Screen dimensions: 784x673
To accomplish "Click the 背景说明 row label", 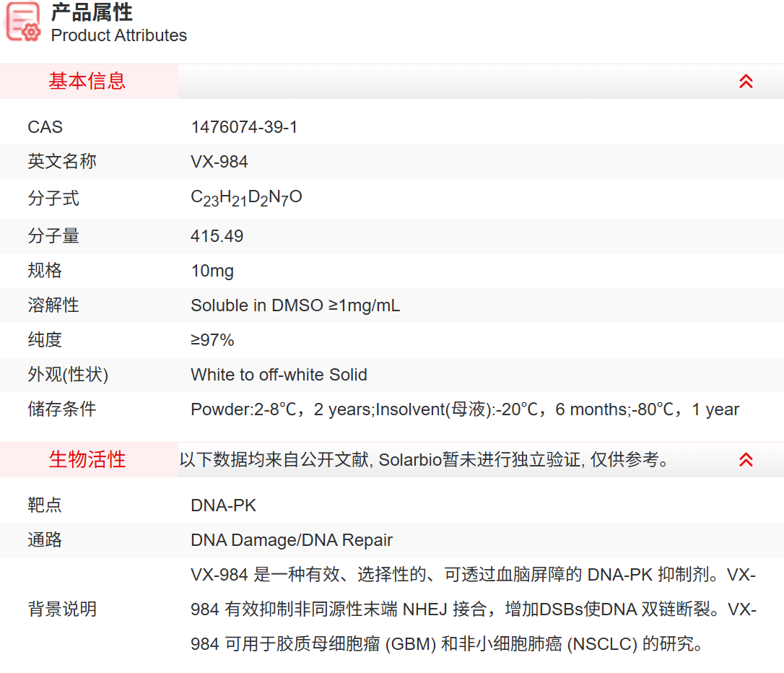I will pos(62,609).
